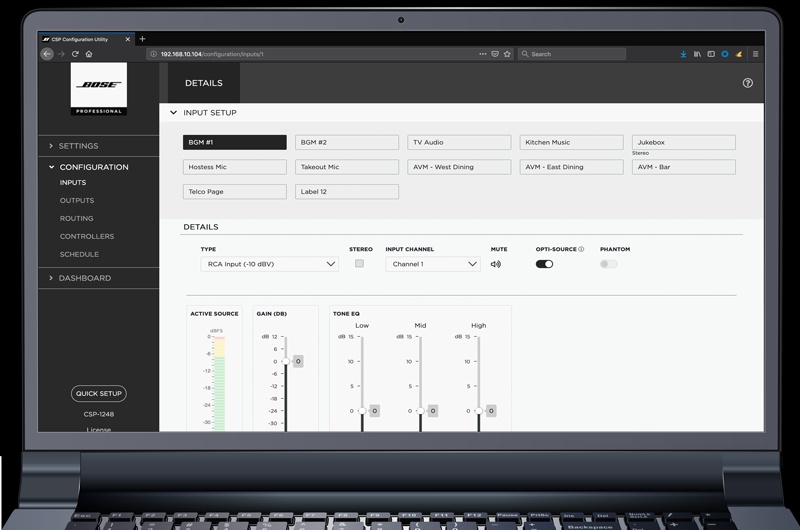Screen dimensions: 800x530
Task: Select the BGM #2 input
Action: (x=347, y=142)
